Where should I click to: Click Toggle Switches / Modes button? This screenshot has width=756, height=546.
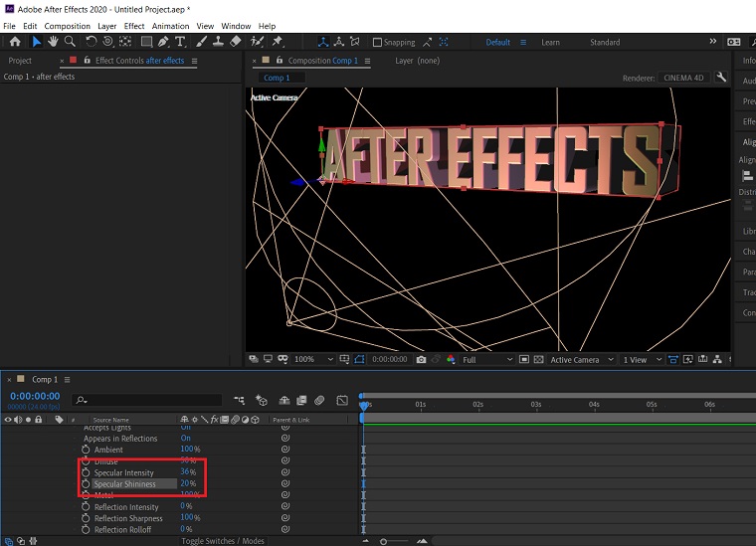(x=224, y=541)
